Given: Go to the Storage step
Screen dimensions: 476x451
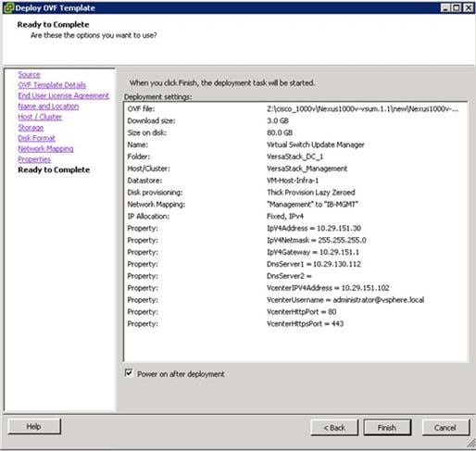Looking at the screenshot, I should point(31,128).
